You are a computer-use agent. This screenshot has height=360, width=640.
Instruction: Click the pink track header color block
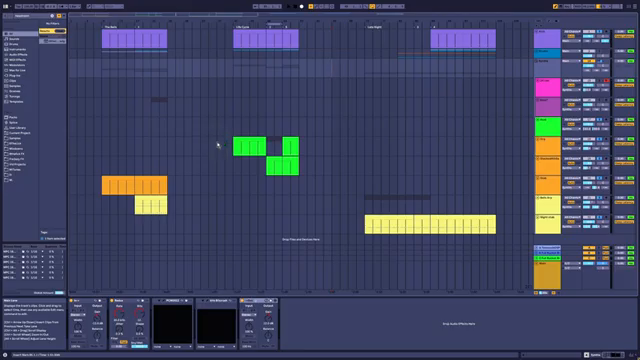coord(547,88)
